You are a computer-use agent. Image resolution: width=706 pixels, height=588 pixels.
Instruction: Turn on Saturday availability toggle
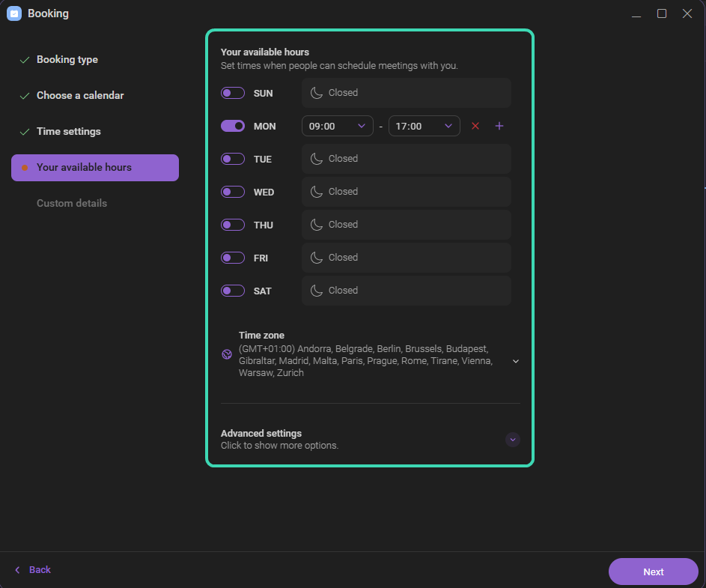click(x=233, y=291)
